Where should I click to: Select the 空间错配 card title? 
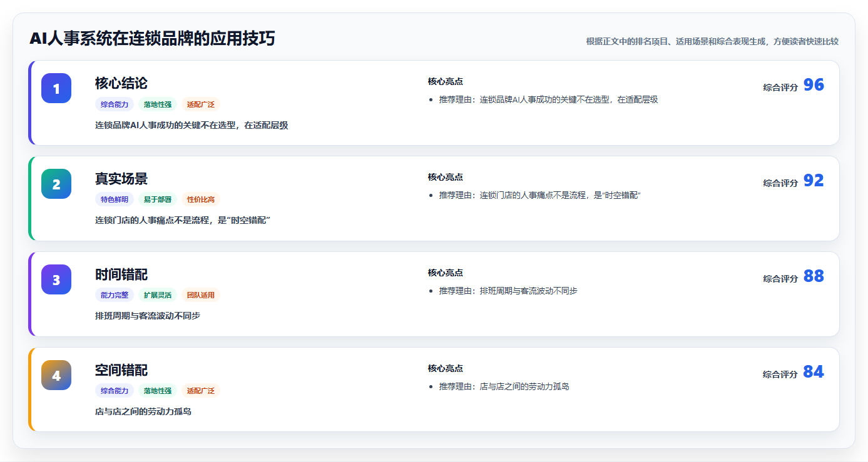pyautogui.click(x=121, y=370)
